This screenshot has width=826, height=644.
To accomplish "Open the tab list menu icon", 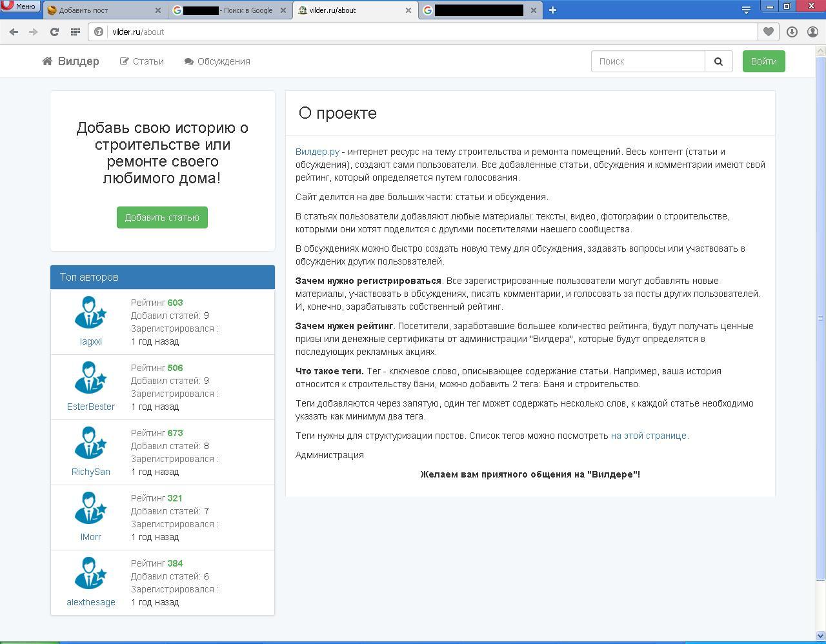I will click(746, 10).
